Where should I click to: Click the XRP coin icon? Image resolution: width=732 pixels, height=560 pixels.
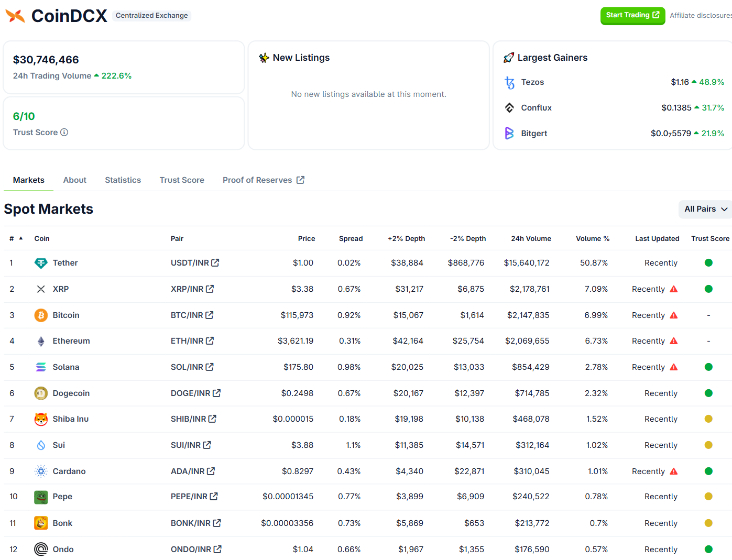41,289
